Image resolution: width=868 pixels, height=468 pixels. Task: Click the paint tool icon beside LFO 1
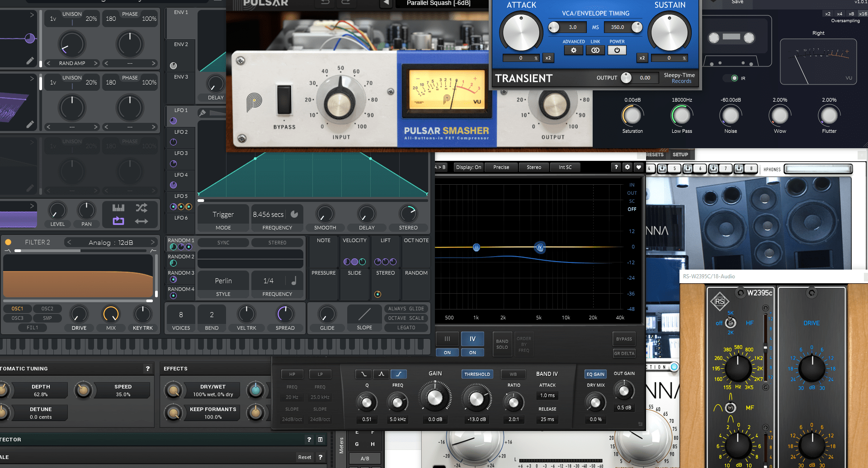click(203, 112)
